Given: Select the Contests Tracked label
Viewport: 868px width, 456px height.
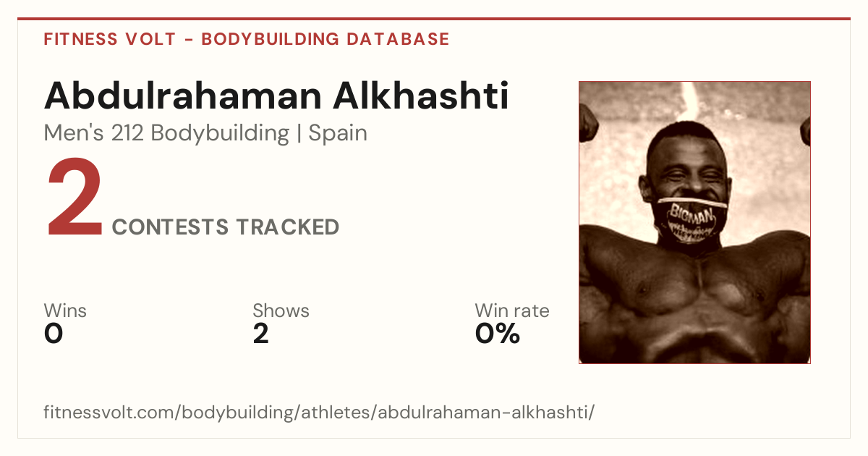Looking at the screenshot, I should coord(226,227).
